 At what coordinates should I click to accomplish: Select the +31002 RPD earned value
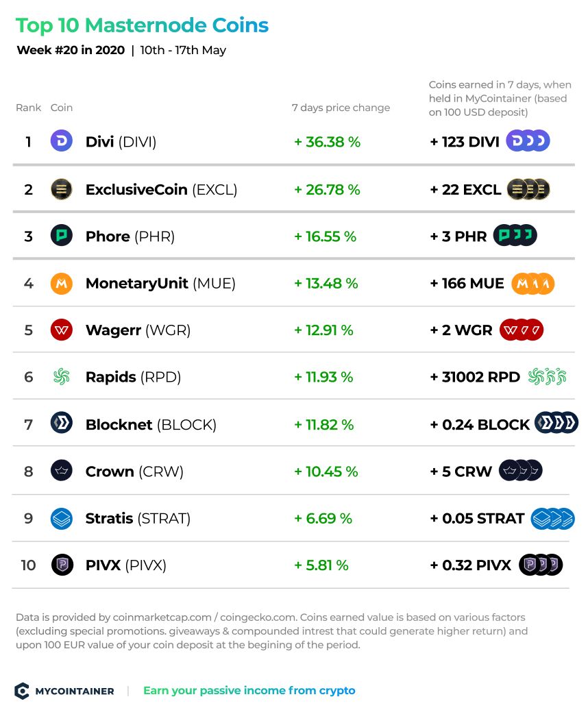tap(475, 377)
